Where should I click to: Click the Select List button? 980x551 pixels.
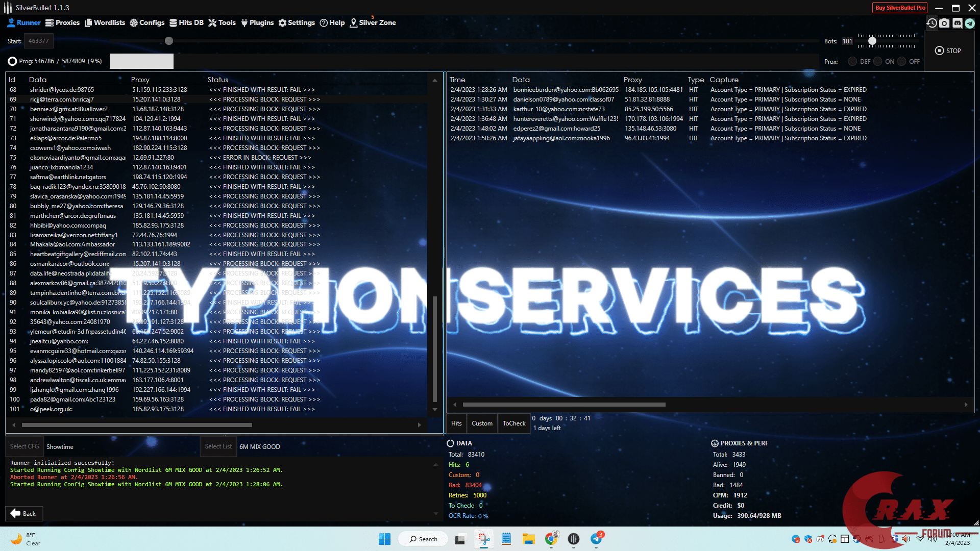pos(218,446)
